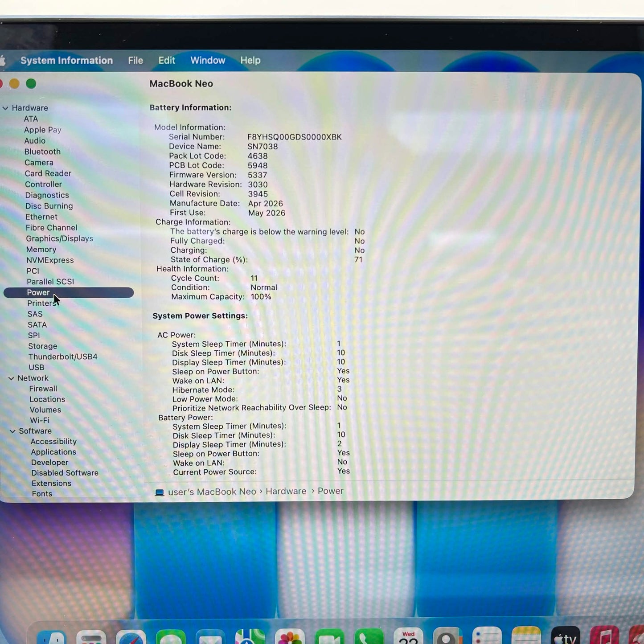
Task: Click user's MacBook Neo in path bar
Action: (212, 492)
